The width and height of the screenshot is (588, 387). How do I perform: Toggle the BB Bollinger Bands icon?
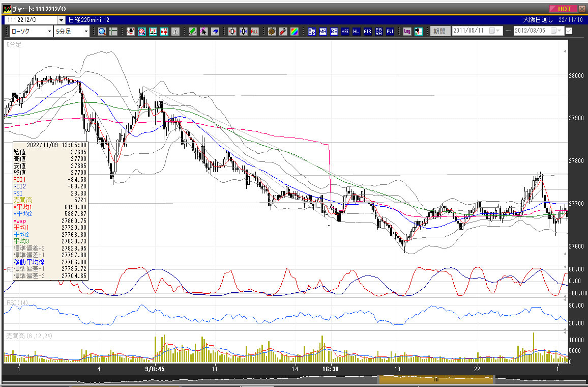tap(334, 32)
